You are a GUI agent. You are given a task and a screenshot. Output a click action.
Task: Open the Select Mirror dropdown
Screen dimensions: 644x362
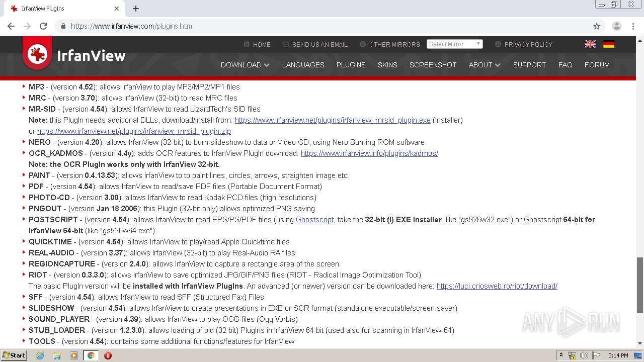pyautogui.click(x=455, y=44)
